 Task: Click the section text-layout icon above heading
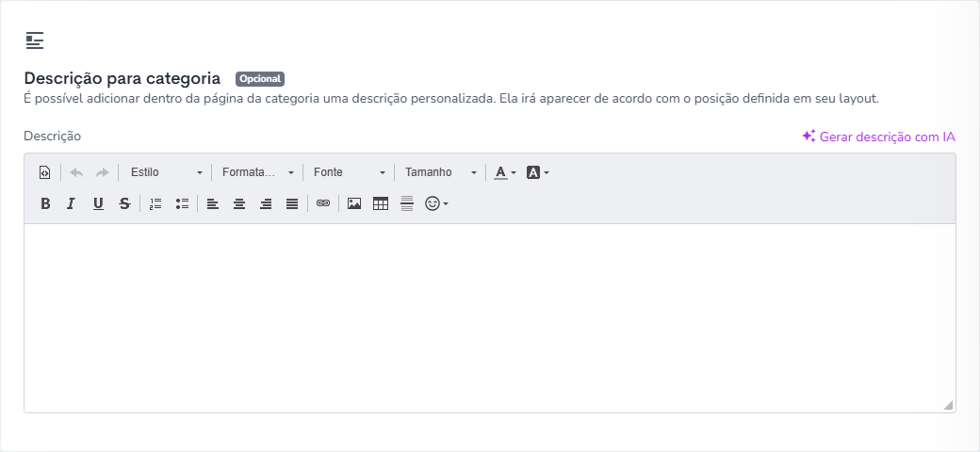(35, 40)
